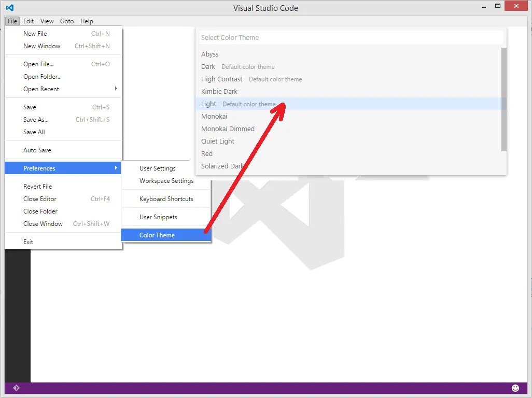Screen dimensions: 532x398
Task: Choose New File from File menu
Action: [x=63, y=34]
